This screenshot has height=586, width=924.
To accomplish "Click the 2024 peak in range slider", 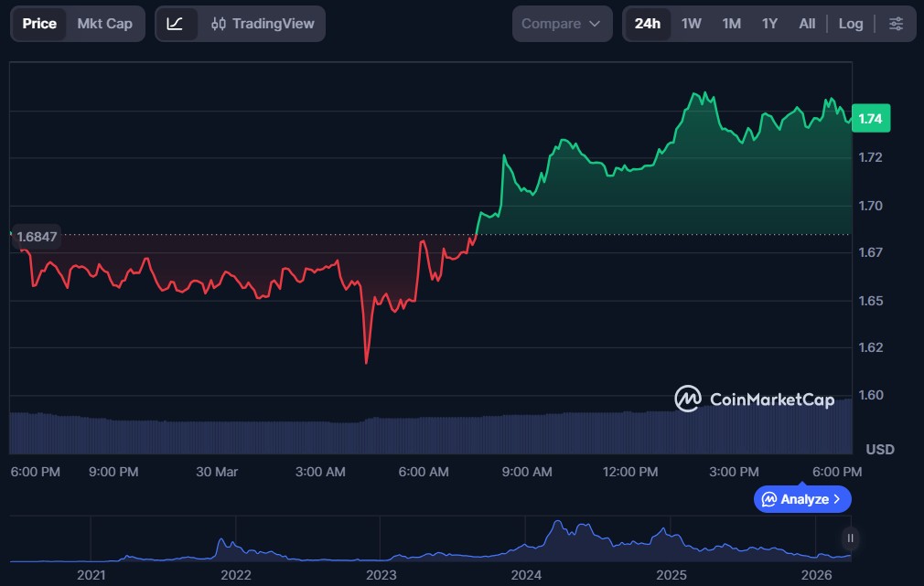I will (555, 525).
